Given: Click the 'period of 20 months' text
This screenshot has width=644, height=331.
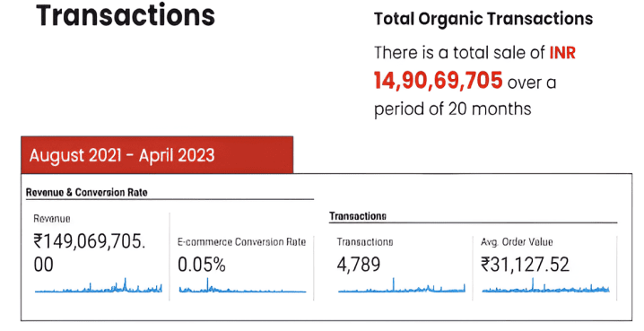Looking at the screenshot, I should tap(453, 109).
